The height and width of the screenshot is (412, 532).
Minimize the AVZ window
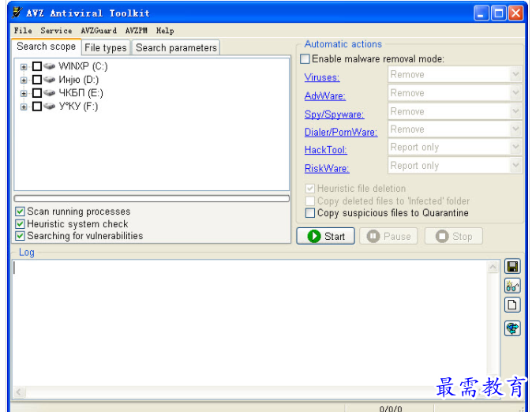tap(481, 13)
